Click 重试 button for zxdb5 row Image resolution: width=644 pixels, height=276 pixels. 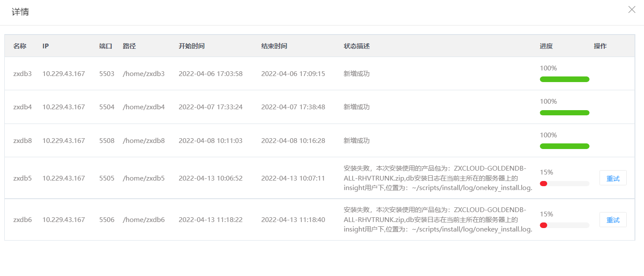click(x=612, y=178)
